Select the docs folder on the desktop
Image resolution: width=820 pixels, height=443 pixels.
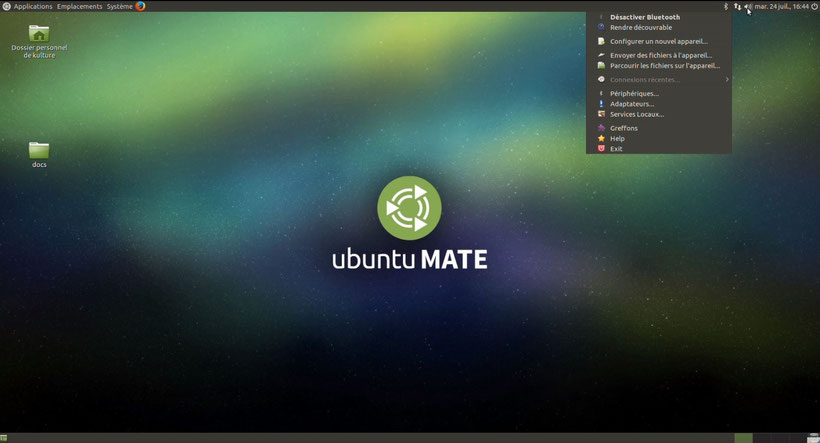(x=39, y=155)
